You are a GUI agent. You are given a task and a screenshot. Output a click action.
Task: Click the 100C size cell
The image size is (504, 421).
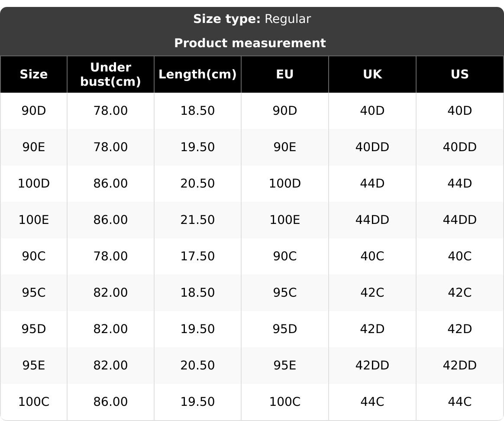coord(34,402)
